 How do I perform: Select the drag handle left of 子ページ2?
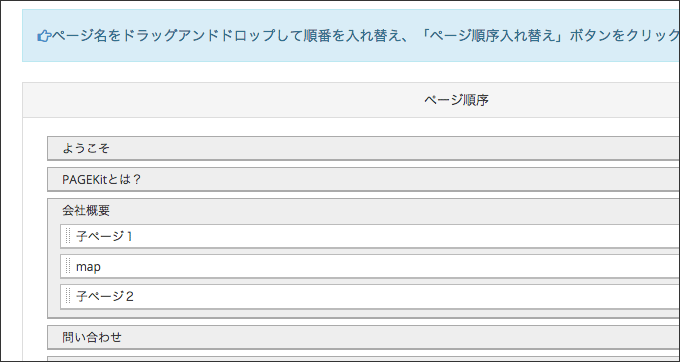click(68, 296)
